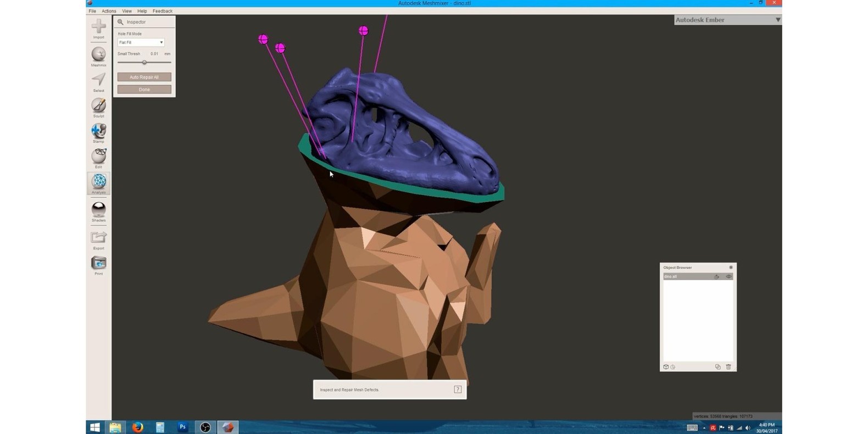Click the Inspector magnifier icon
The height and width of the screenshot is (434, 868).
(120, 22)
